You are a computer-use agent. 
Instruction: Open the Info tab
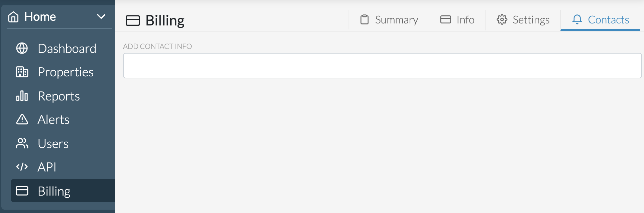465,20
